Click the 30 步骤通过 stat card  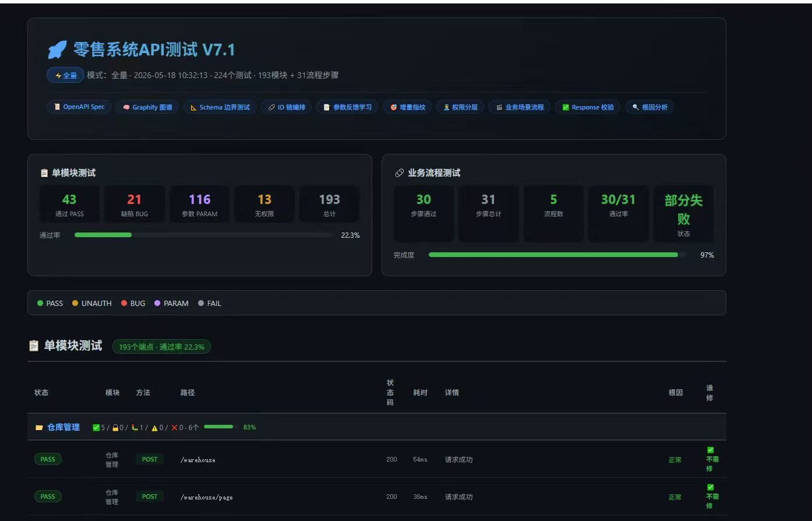(423, 214)
